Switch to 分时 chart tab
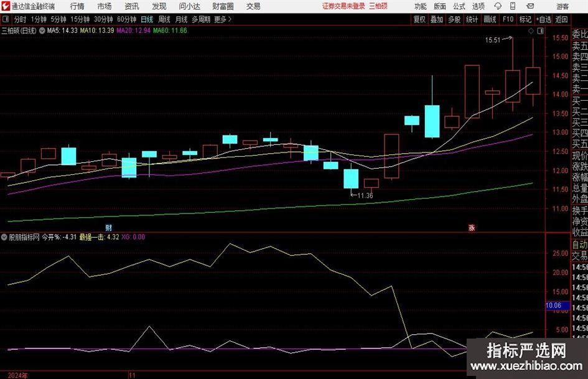 (x=21, y=19)
